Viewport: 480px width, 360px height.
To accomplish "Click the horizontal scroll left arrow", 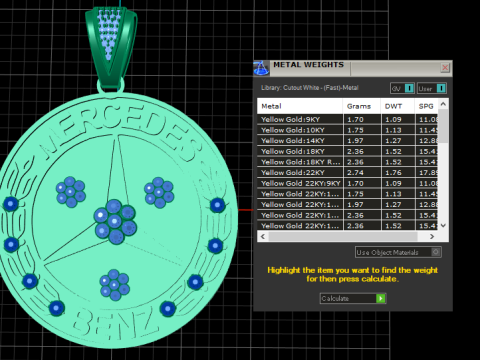I will (x=263, y=236).
